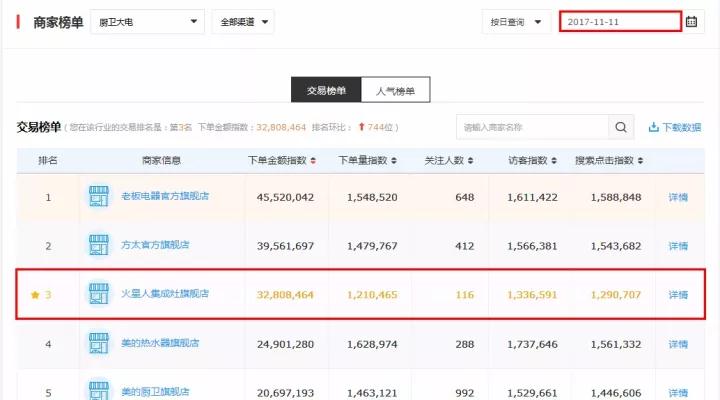
Task: Open 老板电器官方旗舰店 merchant link
Action: pyautogui.click(x=165, y=196)
